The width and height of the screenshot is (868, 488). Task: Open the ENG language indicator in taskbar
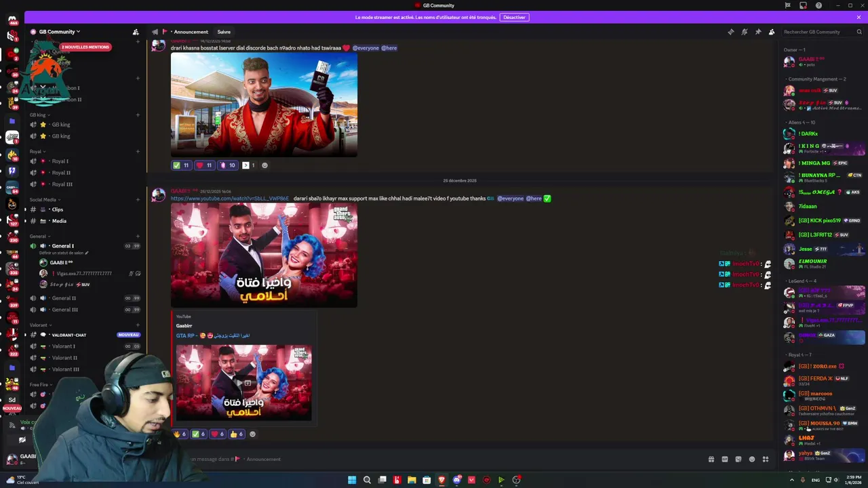coord(815,480)
